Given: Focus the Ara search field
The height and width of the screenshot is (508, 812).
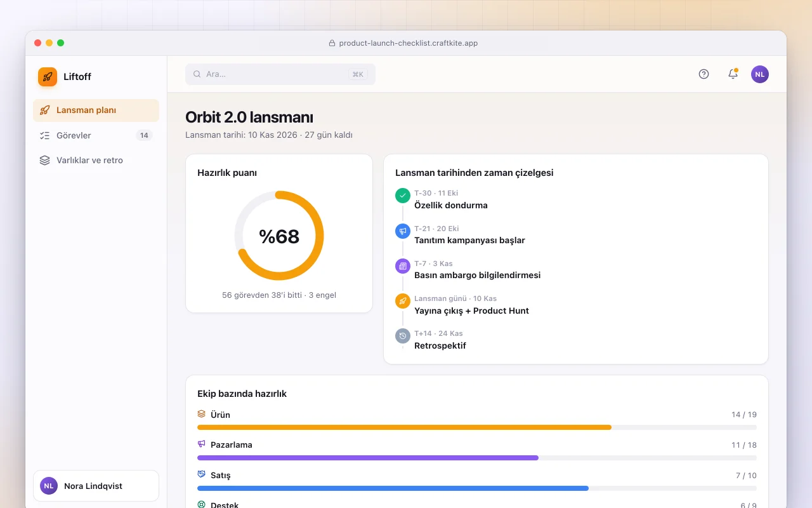Looking at the screenshot, I should 280,74.
